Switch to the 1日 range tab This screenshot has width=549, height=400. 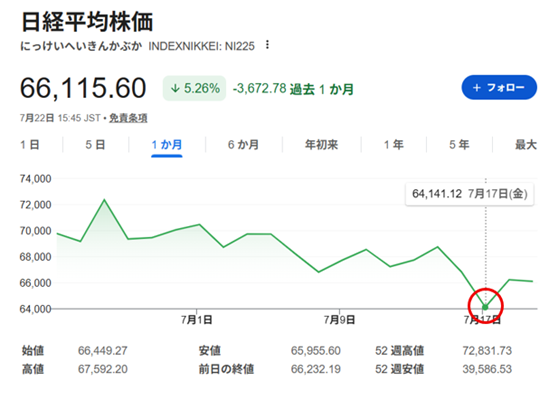click(30, 145)
